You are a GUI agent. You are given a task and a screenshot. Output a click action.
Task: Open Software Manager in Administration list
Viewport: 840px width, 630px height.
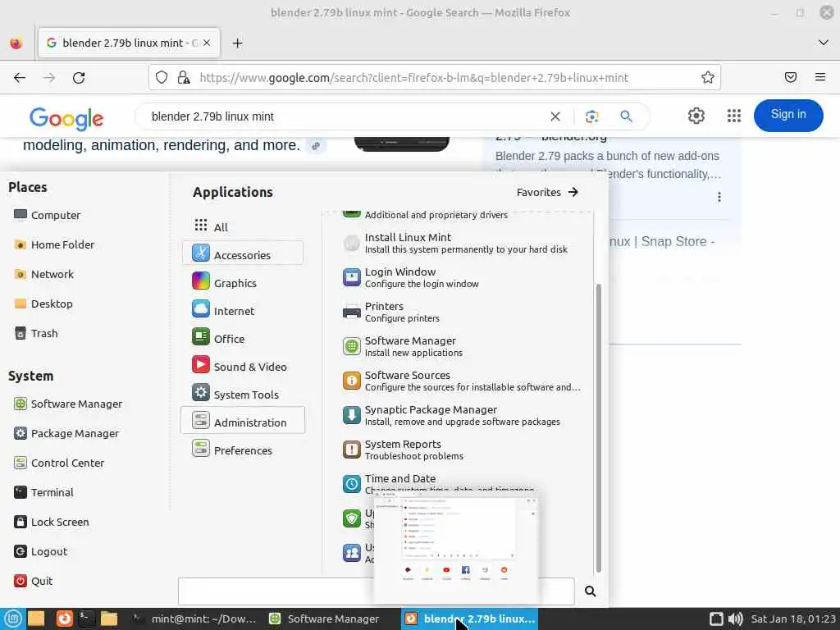click(x=402, y=346)
